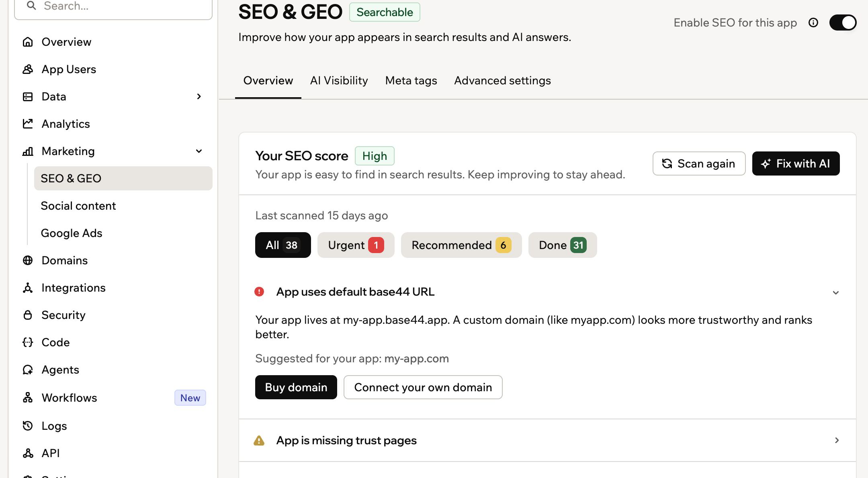The image size is (868, 478).
Task: Click the Analytics chart icon
Action: pos(28,124)
